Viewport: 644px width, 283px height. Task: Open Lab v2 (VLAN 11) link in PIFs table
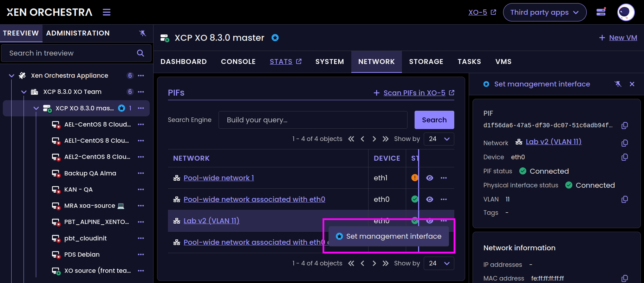pyautogui.click(x=211, y=221)
